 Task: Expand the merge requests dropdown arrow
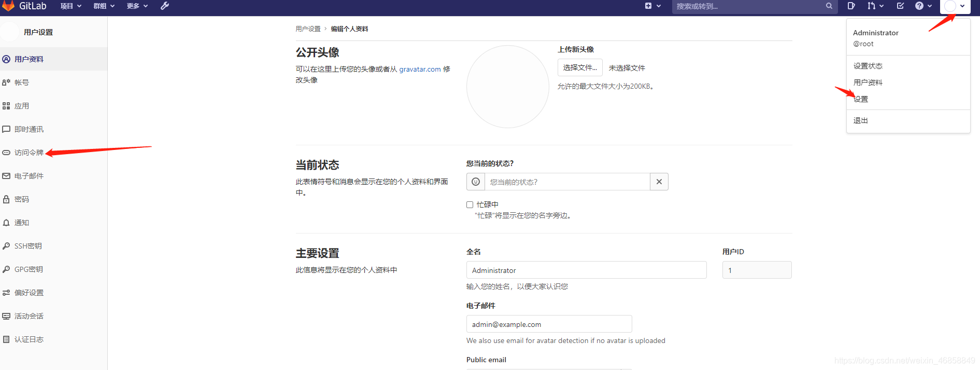click(x=882, y=6)
